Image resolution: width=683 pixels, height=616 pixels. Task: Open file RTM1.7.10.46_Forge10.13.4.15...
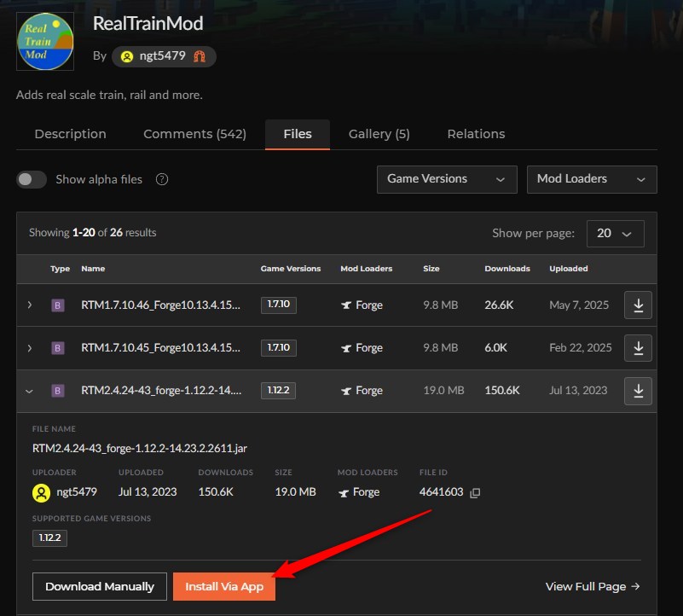click(x=160, y=305)
